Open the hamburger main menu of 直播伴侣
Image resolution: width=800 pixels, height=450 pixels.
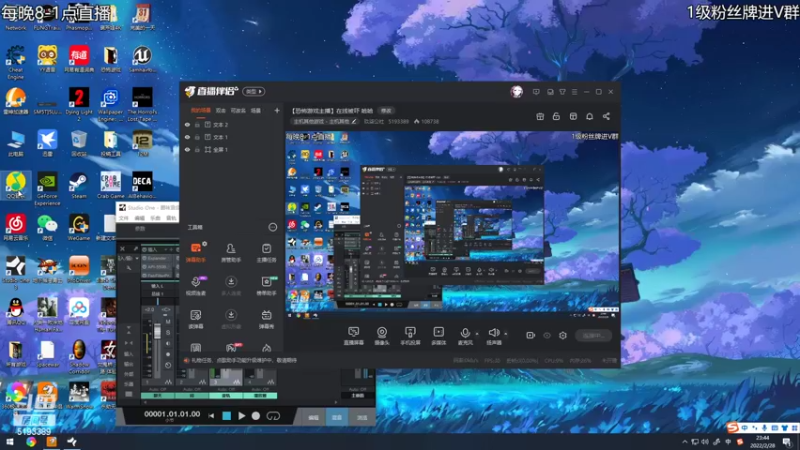click(574, 92)
